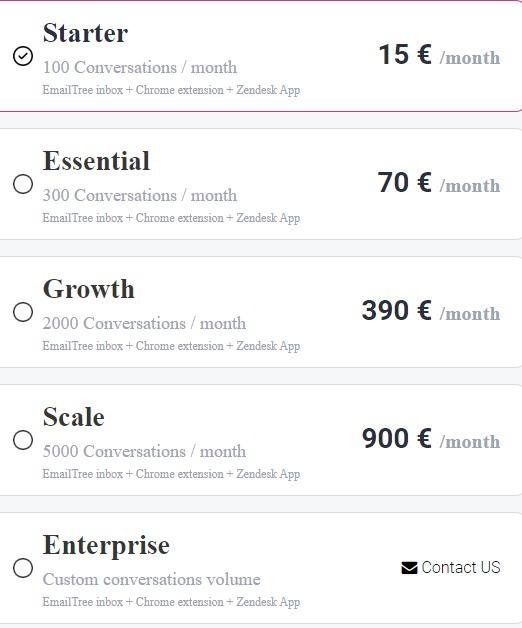Click the Scale plan heading
Screen dimensions: 522x628
(x=74, y=417)
